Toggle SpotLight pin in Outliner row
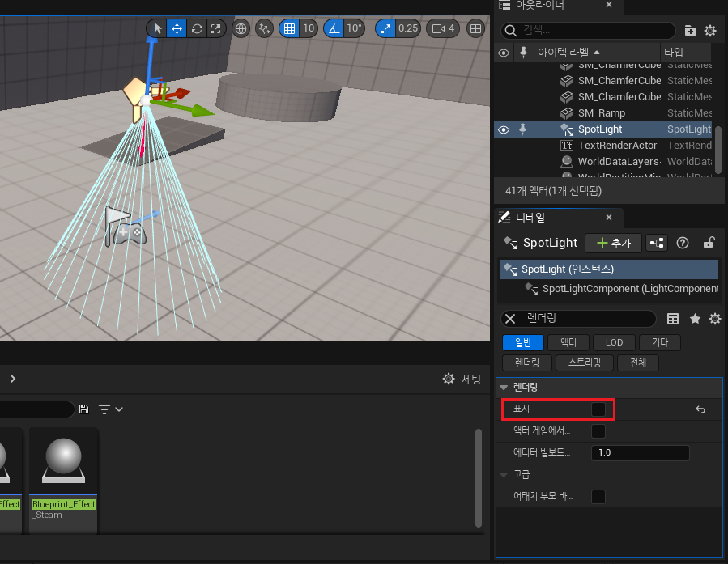 [x=523, y=129]
